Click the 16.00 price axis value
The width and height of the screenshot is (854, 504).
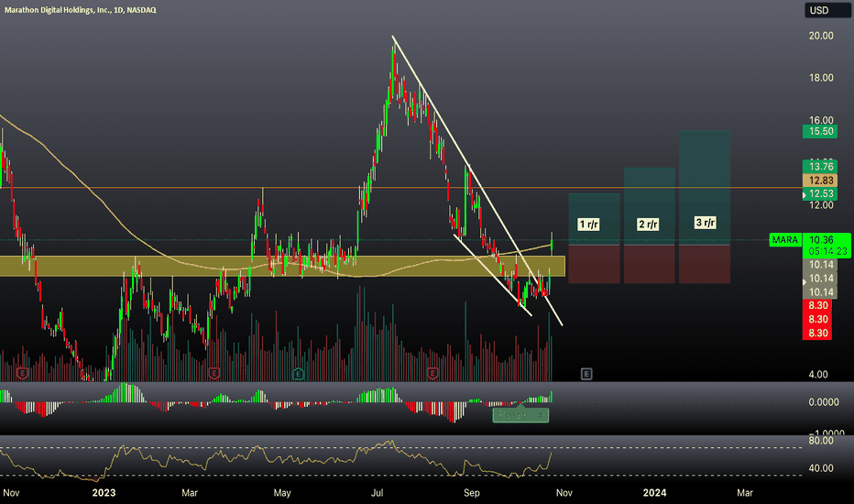[821, 120]
